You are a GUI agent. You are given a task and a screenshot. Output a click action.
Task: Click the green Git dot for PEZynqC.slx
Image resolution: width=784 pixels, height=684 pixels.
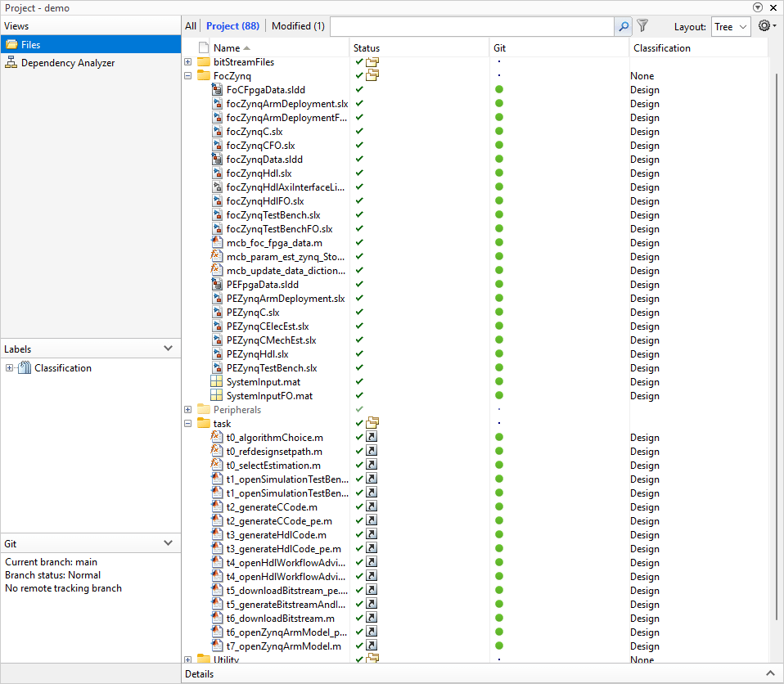499,312
